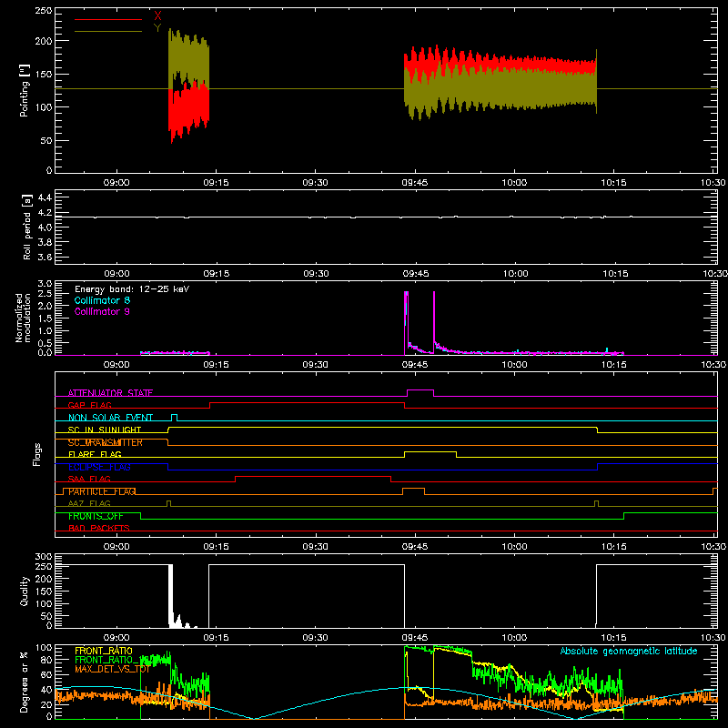Click the yellow FRONT_RATIO legend entry
The width and height of the screenshot is (728, 728).
[x=104, y=651]
